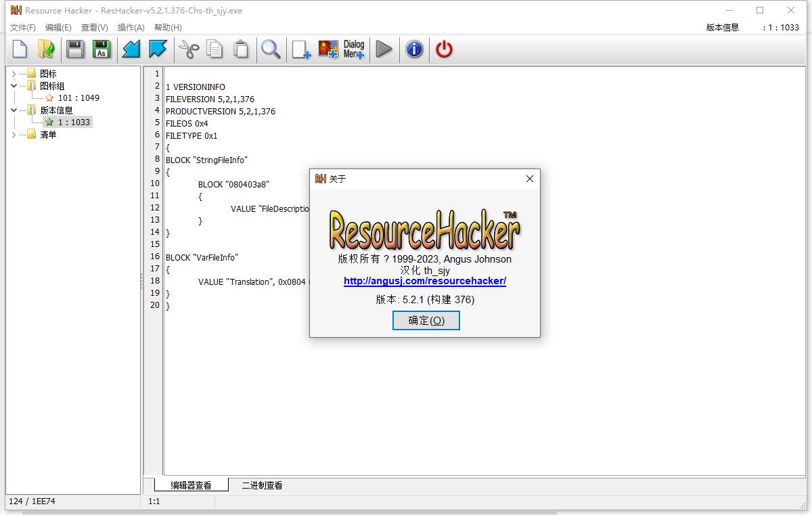Image resolution: width=812 pixels, height=515 pixels.
Task: Click the blue info icon
Action: pos(414,49)
